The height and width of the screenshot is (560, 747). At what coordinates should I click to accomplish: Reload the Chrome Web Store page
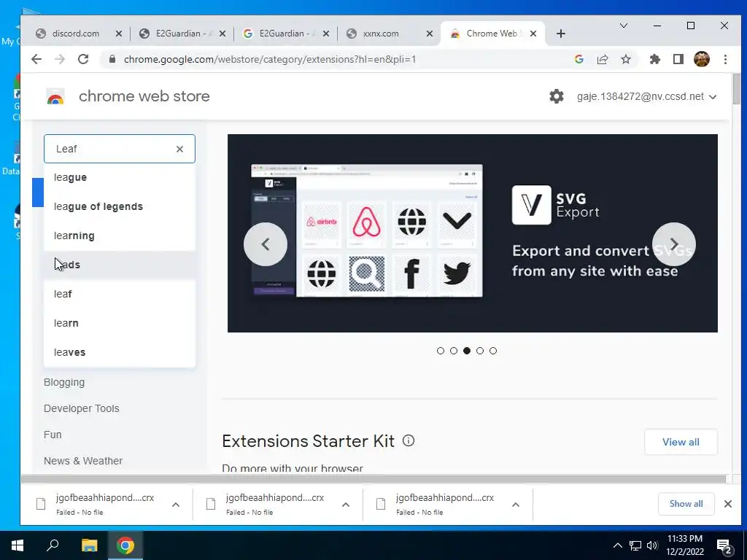pos(83,59)
